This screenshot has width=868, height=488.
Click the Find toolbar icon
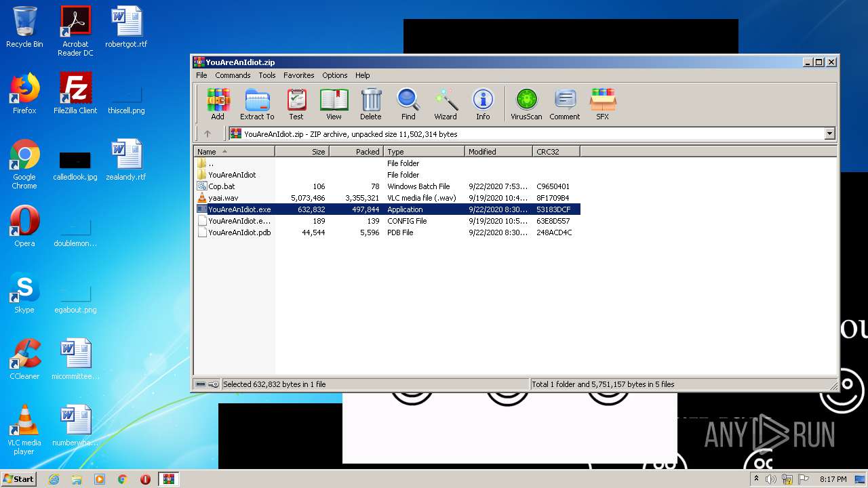coord(408,104)
